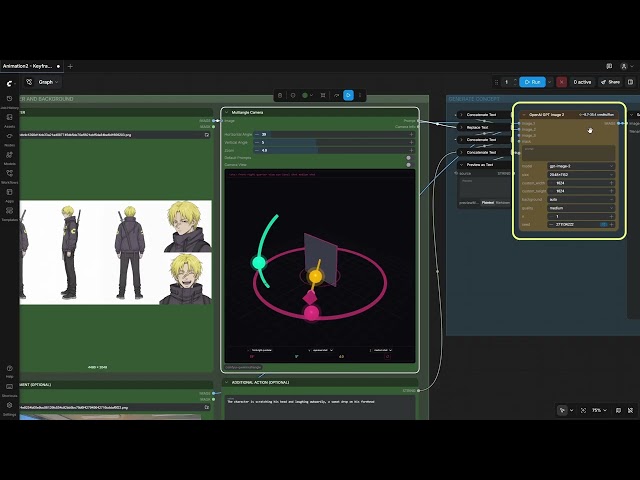Click the Zoom slider in Multiangle Camera
This screenshot has height=480, width=640.
334,151
